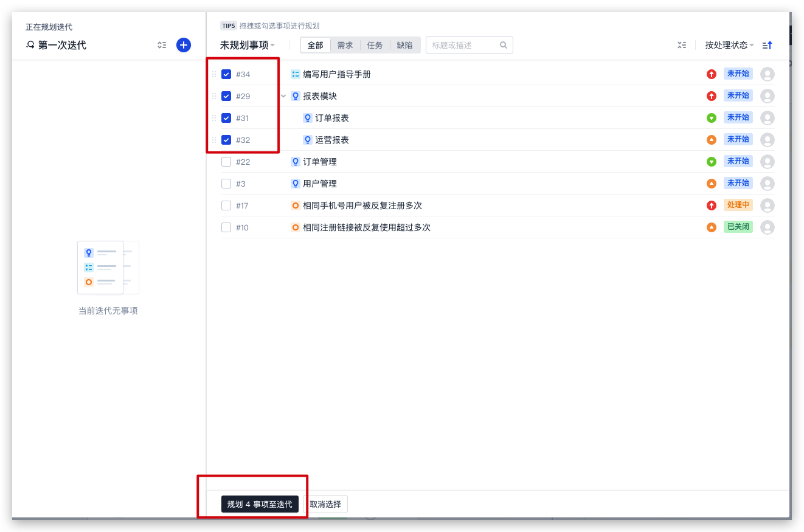Click the task type icon of 编写用户指导手册
This screenshot has width=804, height=532.
point(296,74)
